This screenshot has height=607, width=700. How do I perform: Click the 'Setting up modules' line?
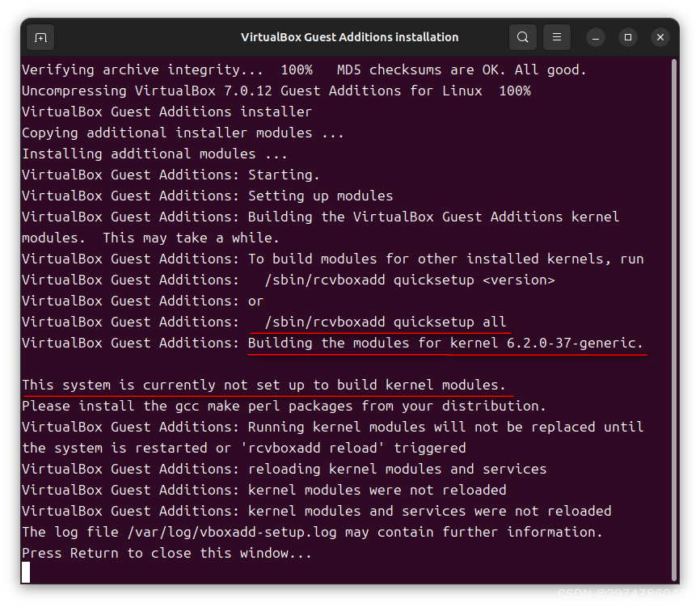[208, 196]
